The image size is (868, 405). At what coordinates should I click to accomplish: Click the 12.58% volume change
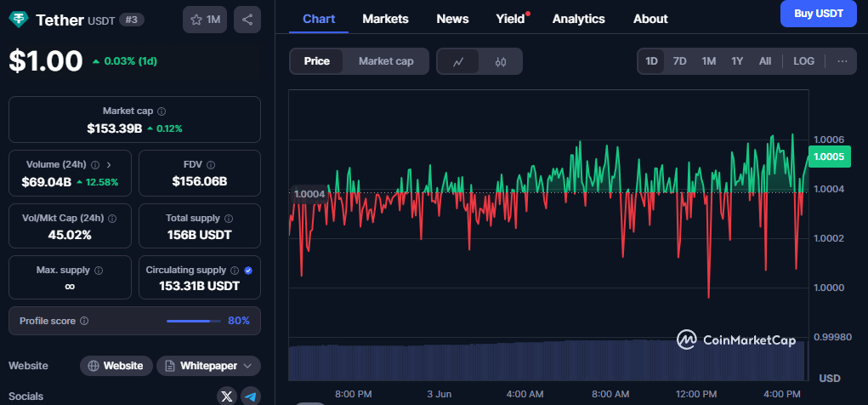(x=98, y=182)
